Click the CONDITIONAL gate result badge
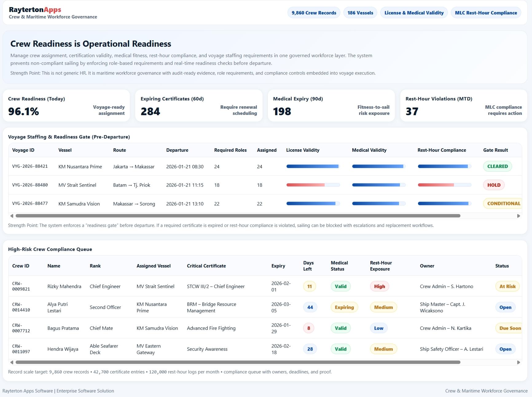The width and height of the screenshot is (532, 397). coord(503,204)
